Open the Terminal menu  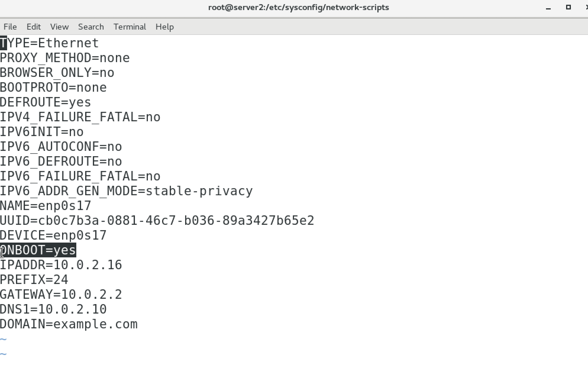pyautogui.click(x=130, y=27)
